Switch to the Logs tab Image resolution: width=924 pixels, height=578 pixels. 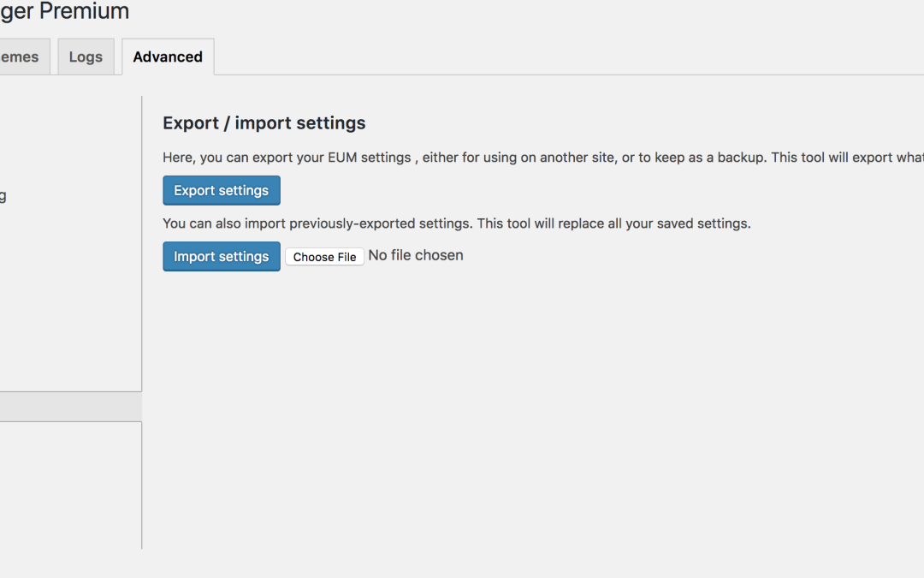coord(86,57)
